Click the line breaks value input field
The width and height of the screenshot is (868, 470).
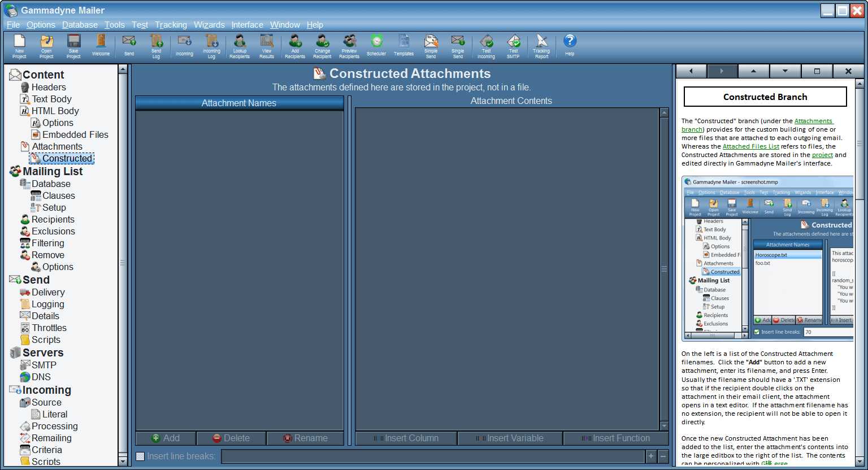433,456
